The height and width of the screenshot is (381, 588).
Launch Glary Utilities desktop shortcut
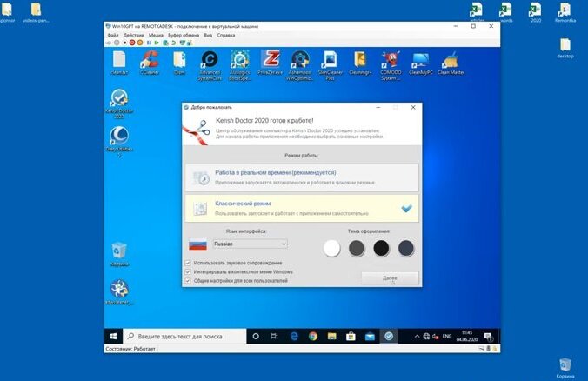coord(119,141)
